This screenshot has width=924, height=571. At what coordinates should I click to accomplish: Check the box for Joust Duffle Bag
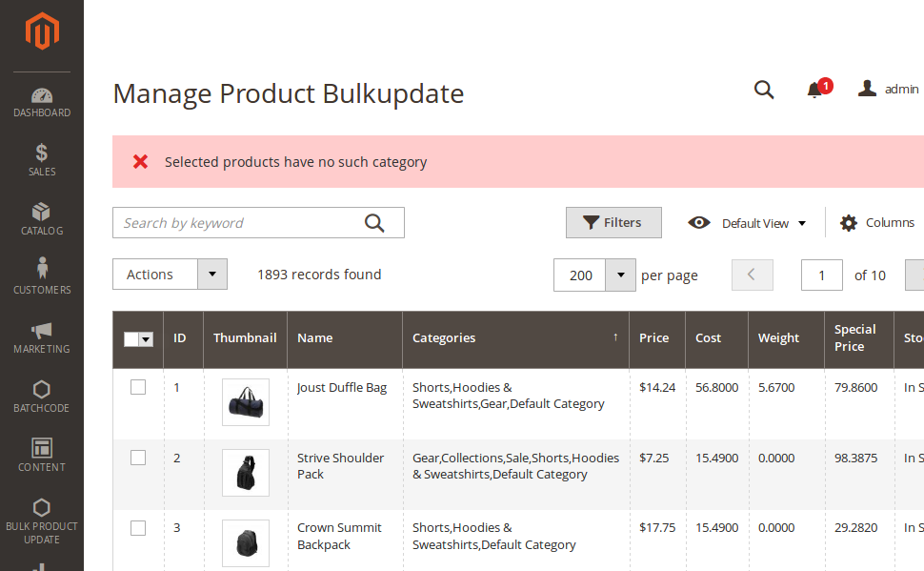(x=138, y=387)
